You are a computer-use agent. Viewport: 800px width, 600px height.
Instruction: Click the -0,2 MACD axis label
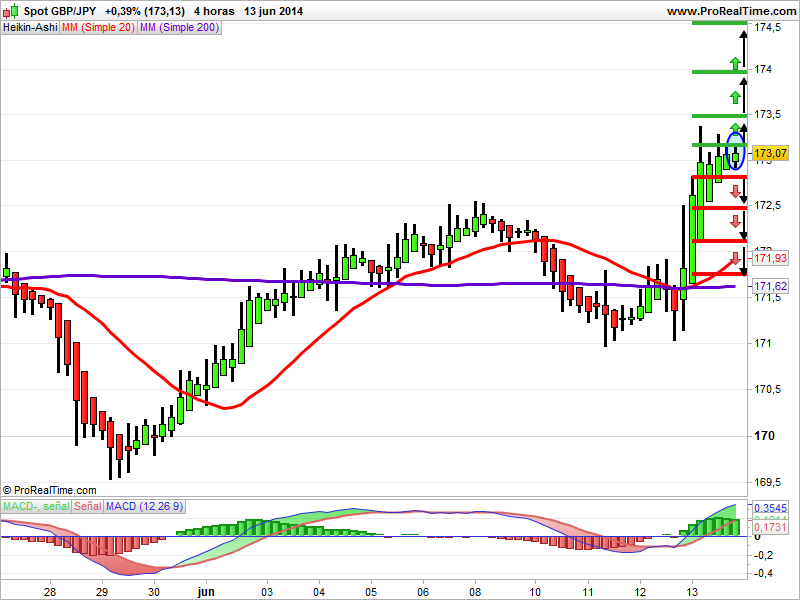[x=763, y=555]
